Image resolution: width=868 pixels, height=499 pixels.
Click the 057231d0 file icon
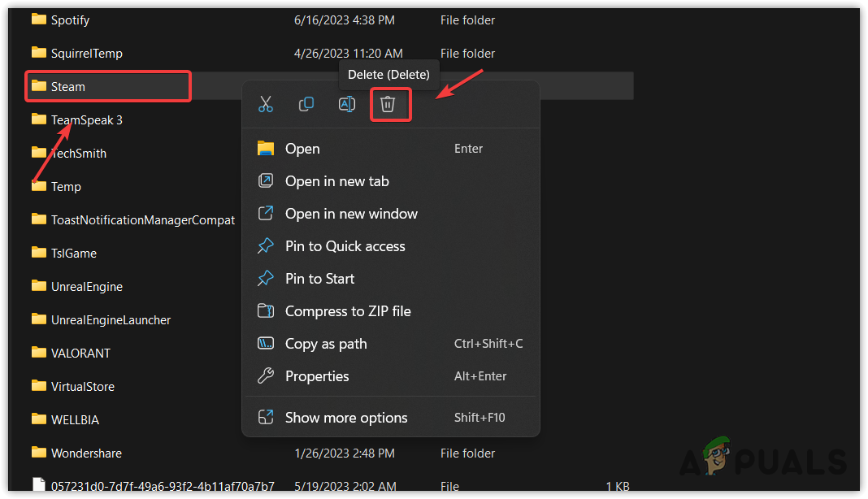[x=39, y=486]
